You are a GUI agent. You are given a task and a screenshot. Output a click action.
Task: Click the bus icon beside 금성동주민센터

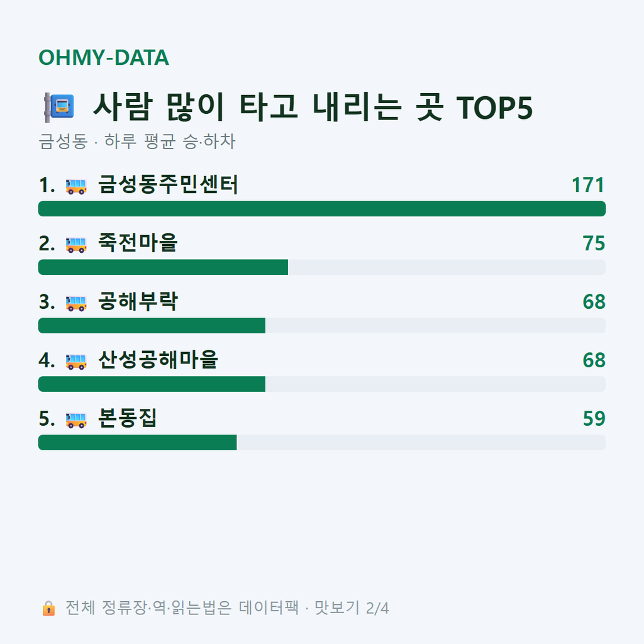coord(76,186)
